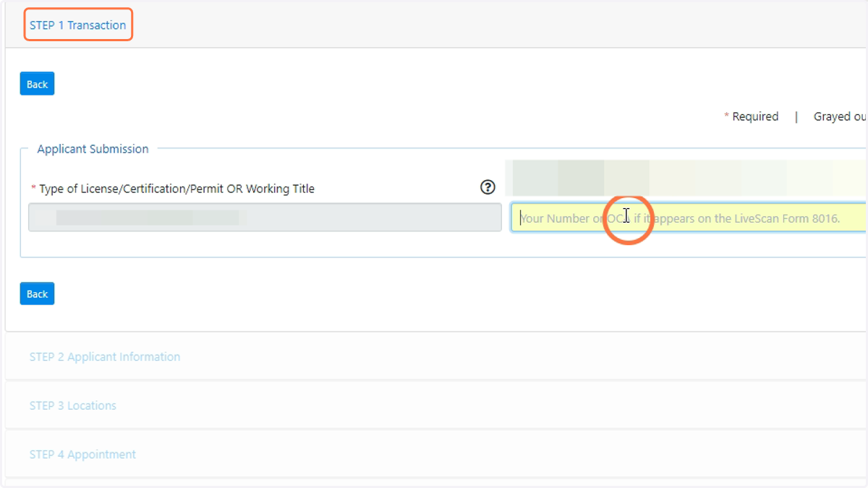Open the STEP 1 Transaction section

coord(78,25)
